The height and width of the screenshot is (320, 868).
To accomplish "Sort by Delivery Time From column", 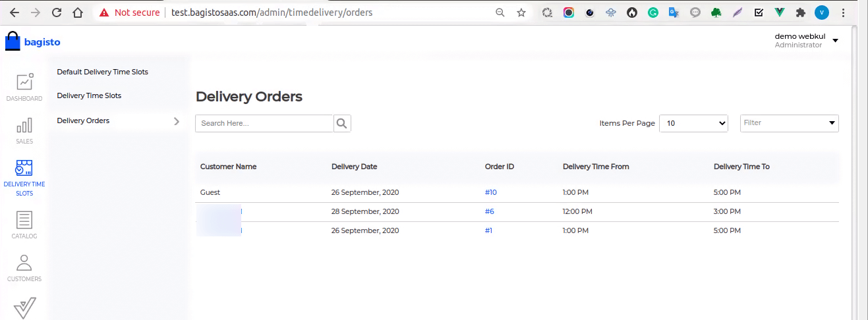I will [x=596, y=167].
